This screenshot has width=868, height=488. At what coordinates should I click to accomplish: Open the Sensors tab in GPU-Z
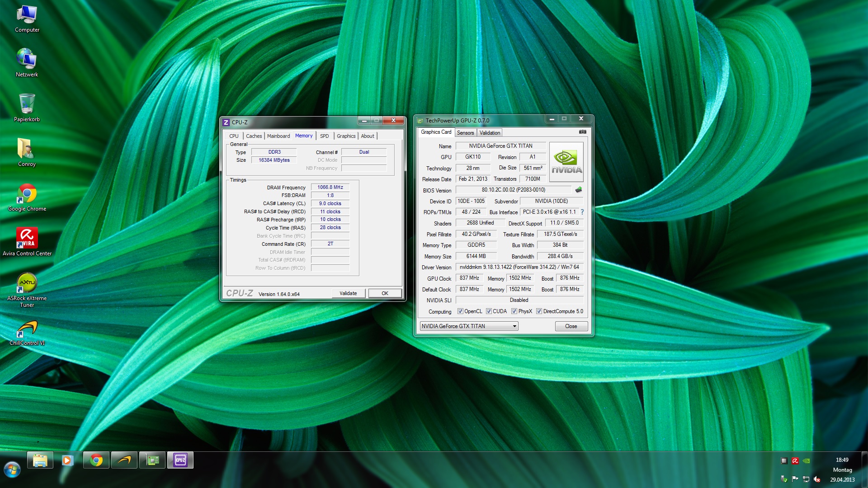(x=465, y=133)
